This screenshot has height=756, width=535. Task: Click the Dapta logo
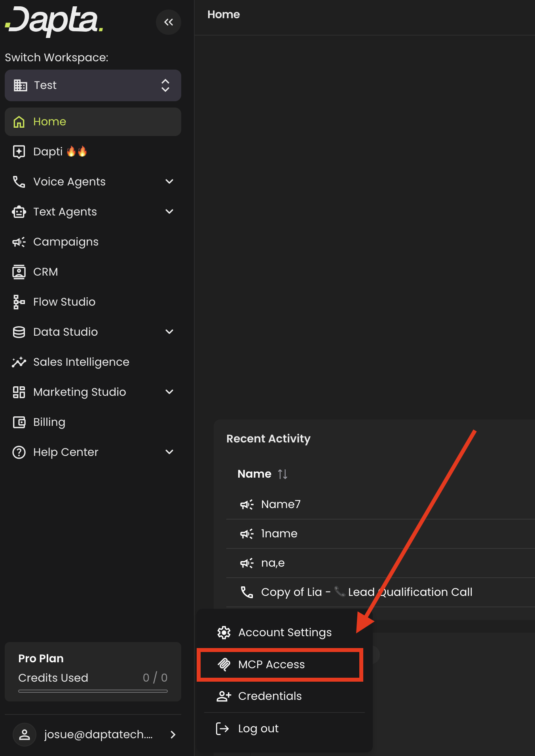coord(54,21)
